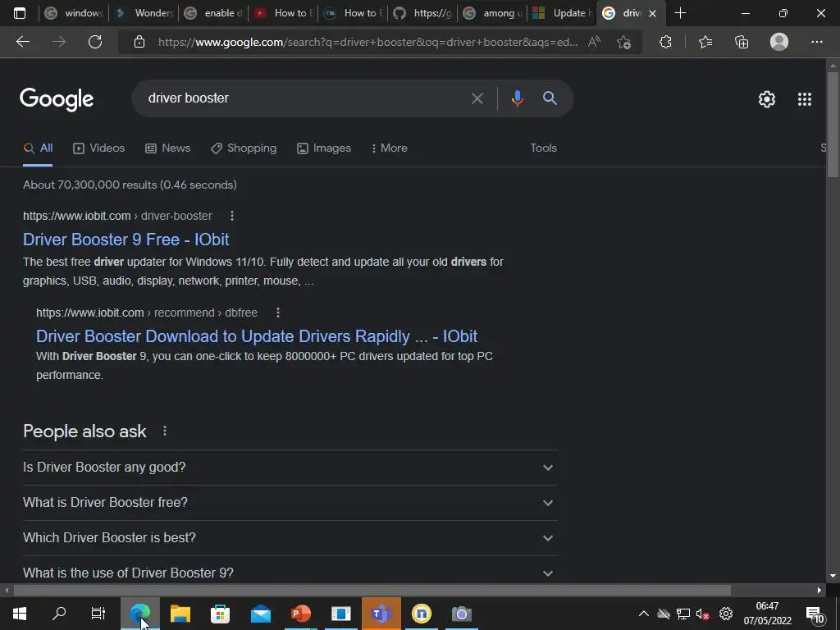Switch to the Videos results tab
Image resolution: width=840 pixels, height=630 pixels.
99,148
